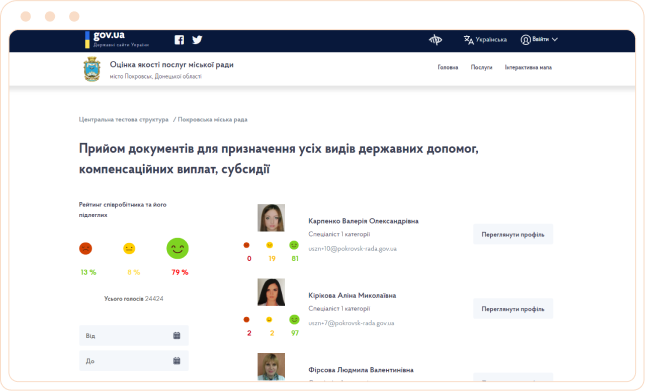Viewport: 645px width, 391px height.
Task: Open the Інтерактивна мапа menu item
Action: pos(528,67)
